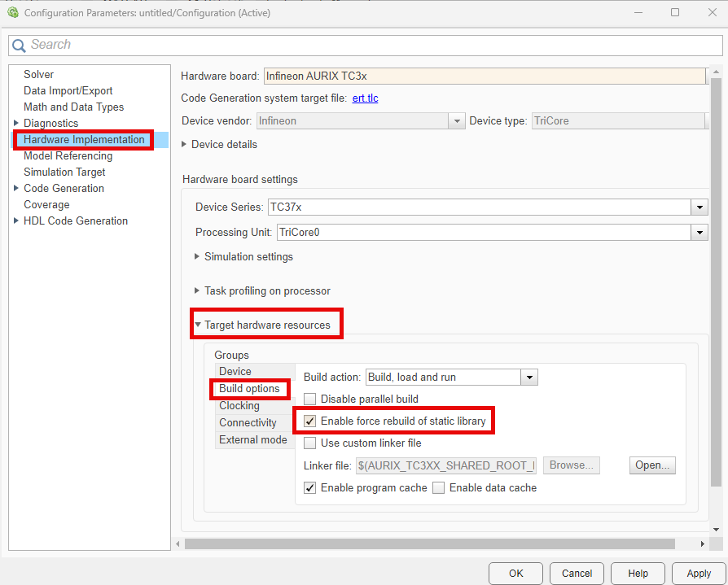Select the Clocking group tab
Image resolution: width=728 pixels, height=585 pixels.
[x=239, y=406]
